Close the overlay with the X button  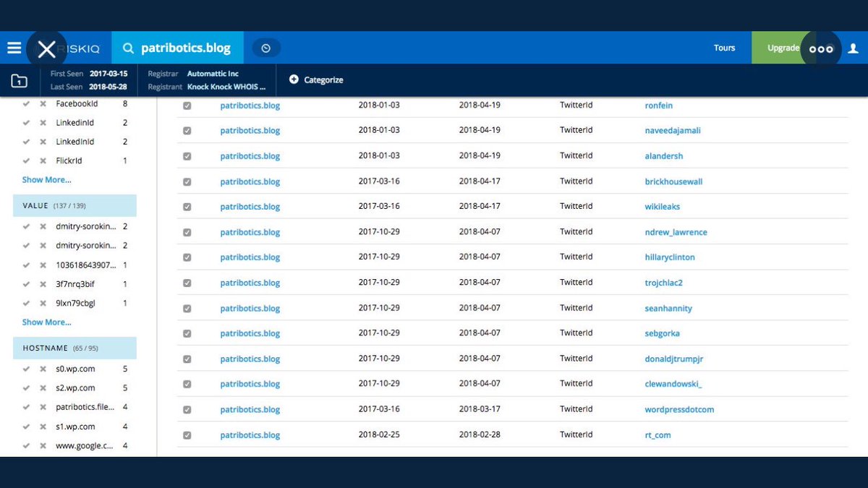point(46,49)
